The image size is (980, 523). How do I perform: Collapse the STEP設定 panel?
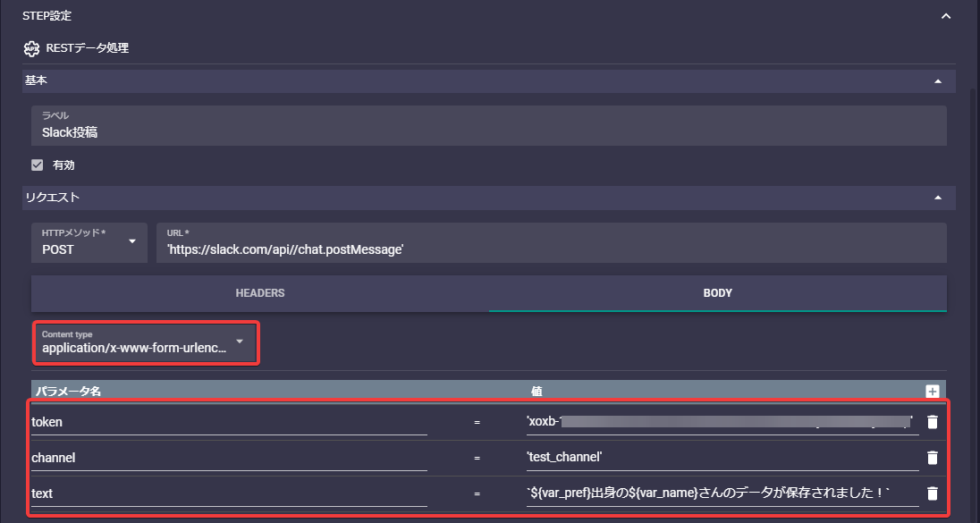pos(945,15)
